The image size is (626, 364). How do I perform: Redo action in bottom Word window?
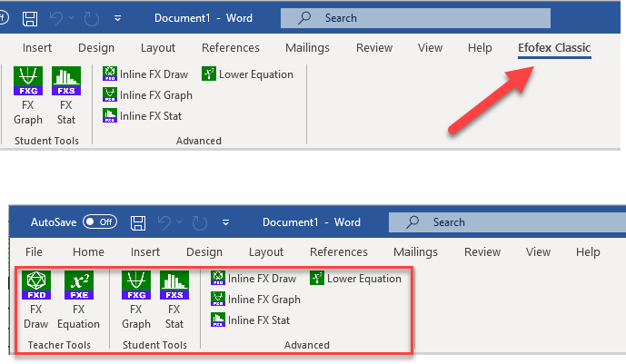[x=200, y=222]
